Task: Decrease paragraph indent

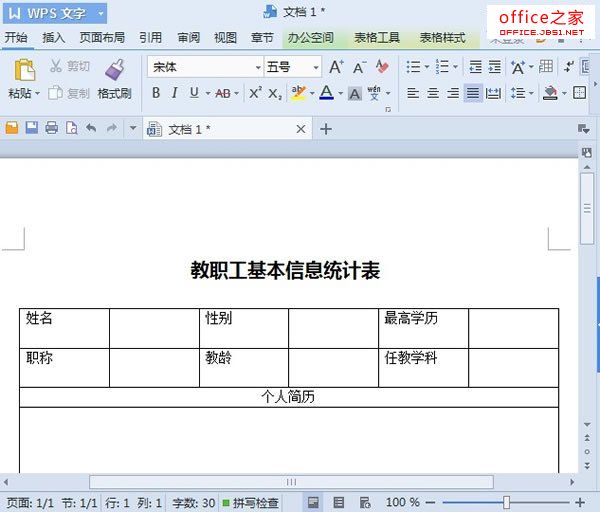Action: click(x=475, y=67)
